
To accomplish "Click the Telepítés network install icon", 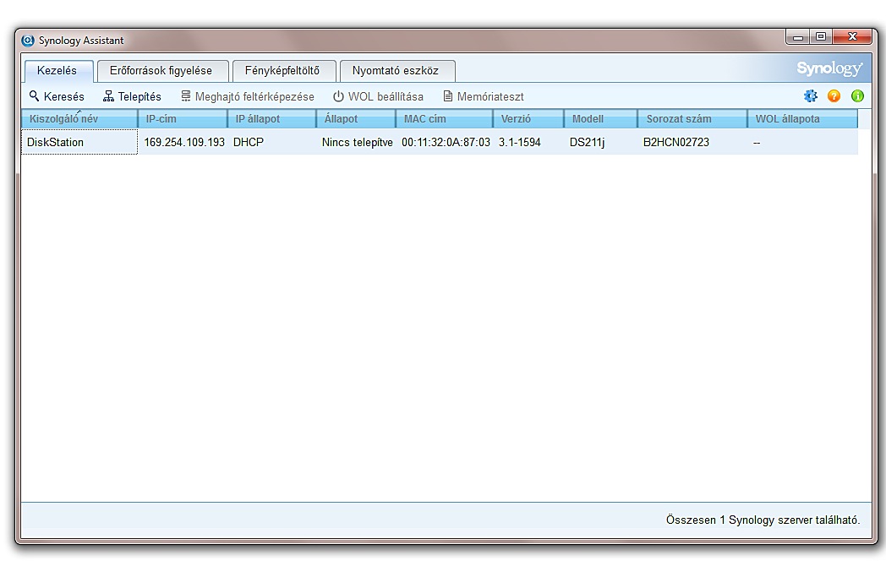I will click(x=108, y=96).
